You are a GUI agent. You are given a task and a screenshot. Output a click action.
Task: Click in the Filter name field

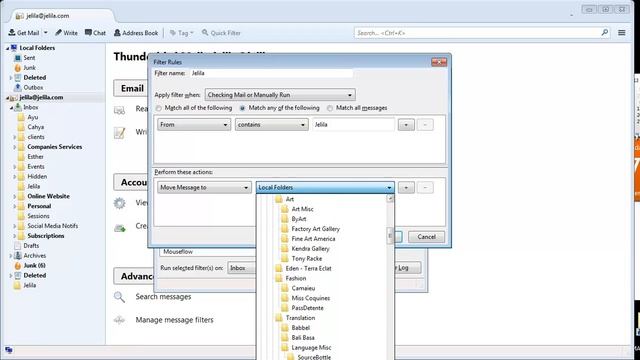(x=271, y=73)
